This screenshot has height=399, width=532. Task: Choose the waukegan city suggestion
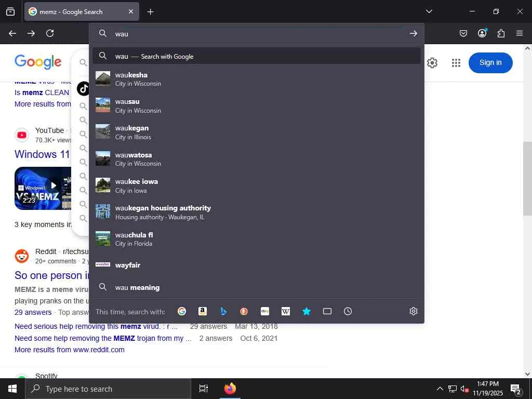tap(257, 132)
